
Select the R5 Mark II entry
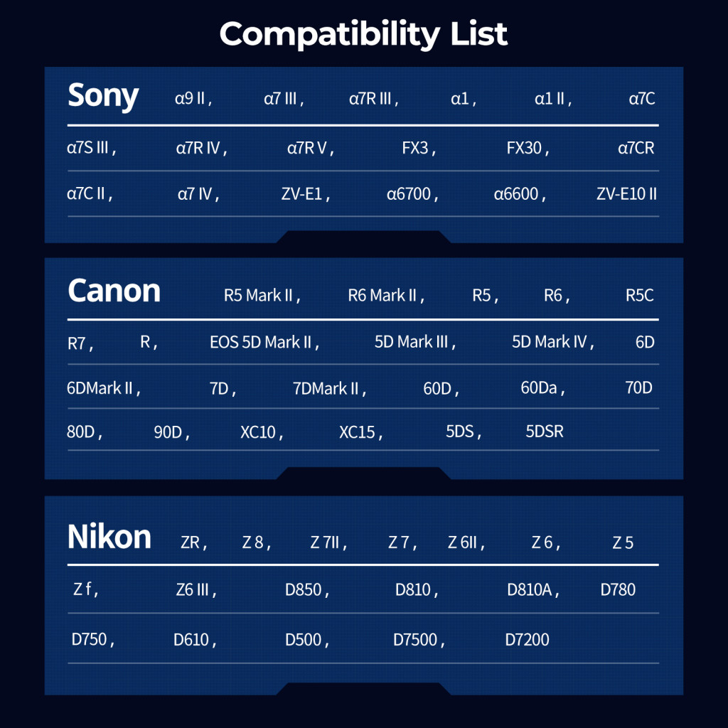point(259,296)
